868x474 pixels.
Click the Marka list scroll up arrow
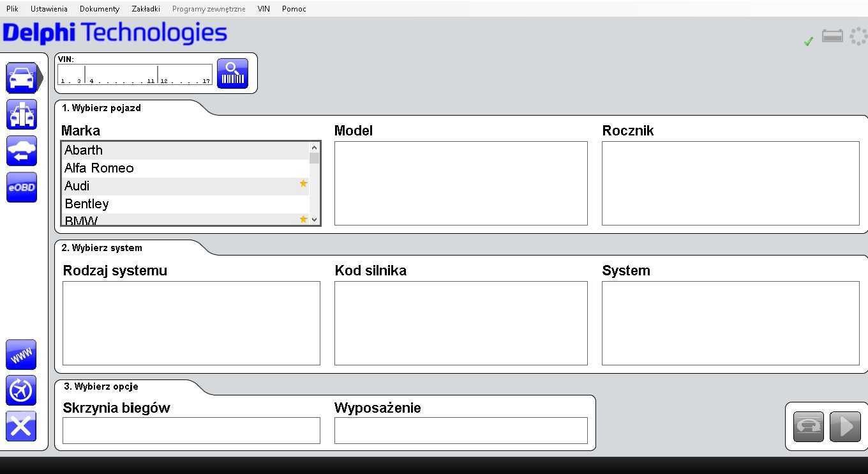314,148
